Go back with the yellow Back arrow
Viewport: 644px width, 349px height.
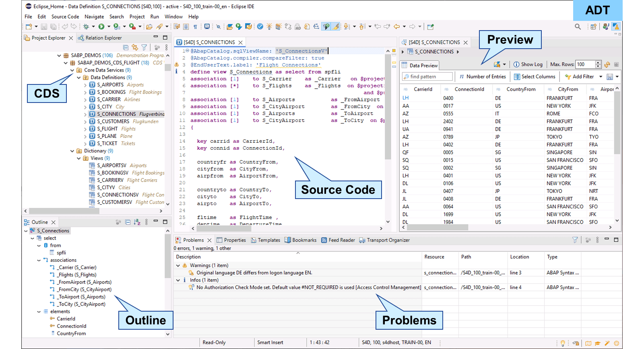(397, 27)
